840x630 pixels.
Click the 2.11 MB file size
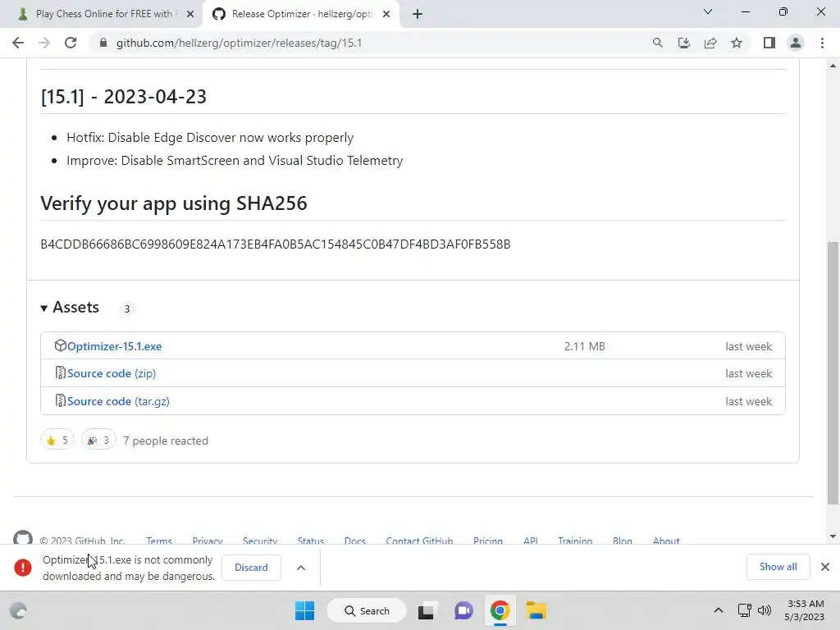coord(584,347)
